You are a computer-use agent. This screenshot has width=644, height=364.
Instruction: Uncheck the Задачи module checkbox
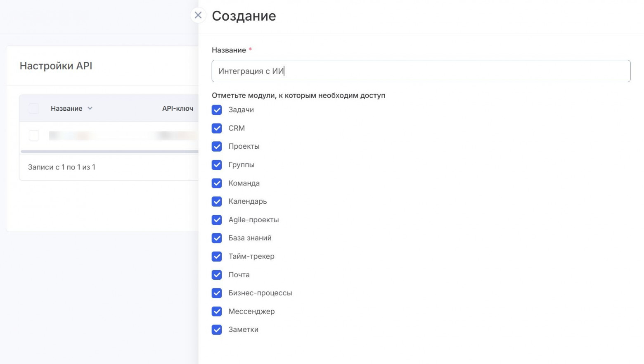coord(217,110)
